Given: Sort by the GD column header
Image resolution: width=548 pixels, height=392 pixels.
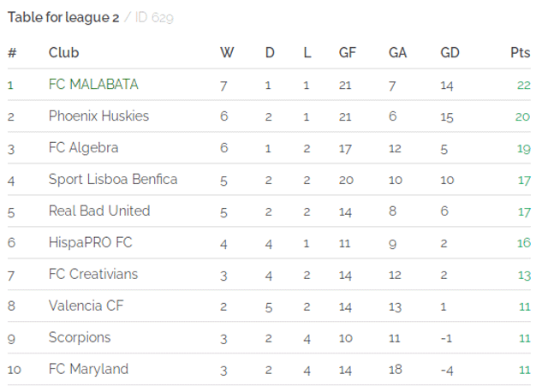Looking at the screenshot, I should coord(450,53).
